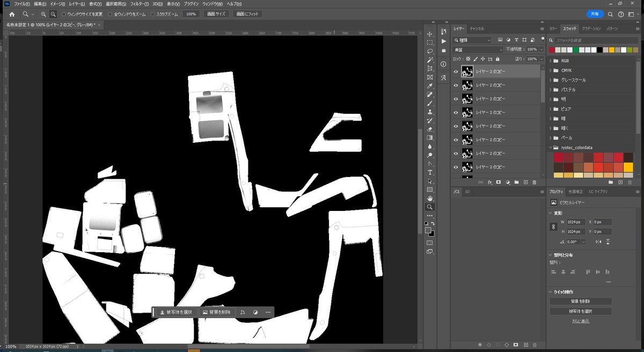Select the History Brush tool
Image resolution: width=644 pixels, height=352 pixels.
click(x=430, y=120)
